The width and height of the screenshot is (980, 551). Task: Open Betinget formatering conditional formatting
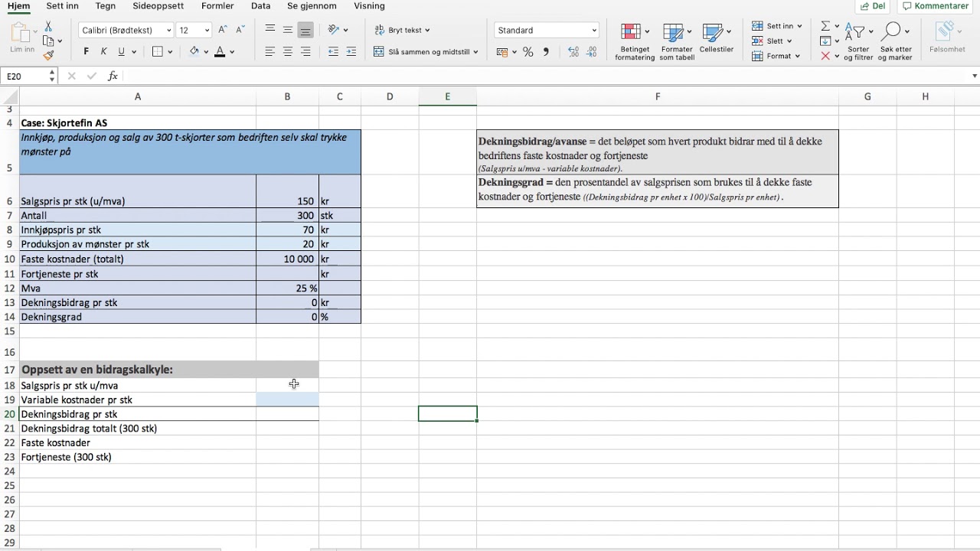(635, 41)
